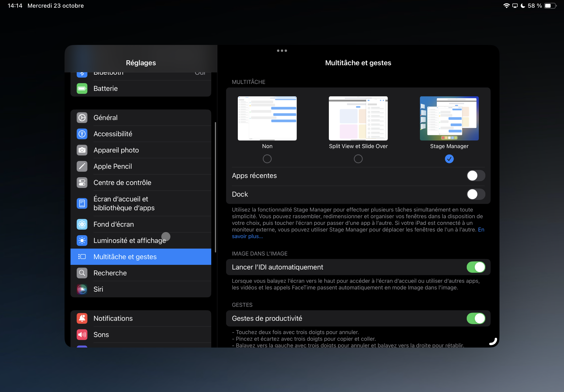
Task: Open the Siri icon
Action: pos(82,289)
